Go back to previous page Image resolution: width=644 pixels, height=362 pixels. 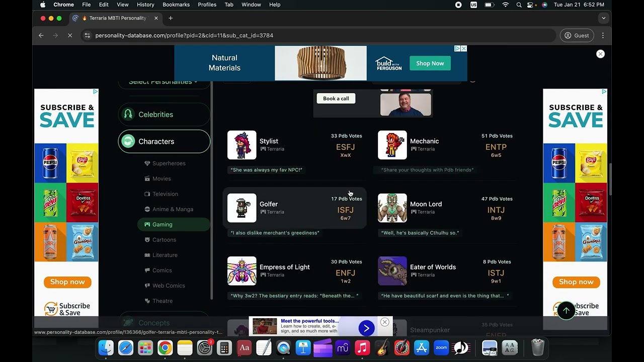pyautogui.click(x=41, y=36)
